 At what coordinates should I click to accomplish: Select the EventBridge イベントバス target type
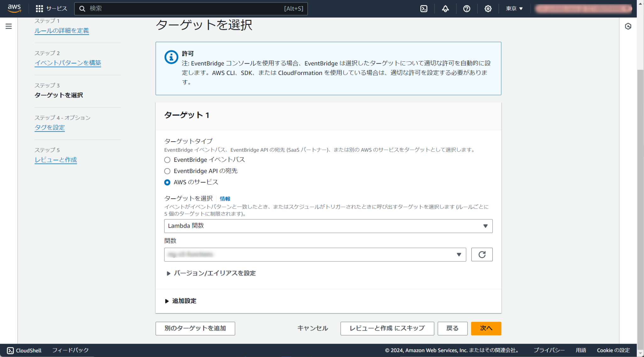(167, 160)
